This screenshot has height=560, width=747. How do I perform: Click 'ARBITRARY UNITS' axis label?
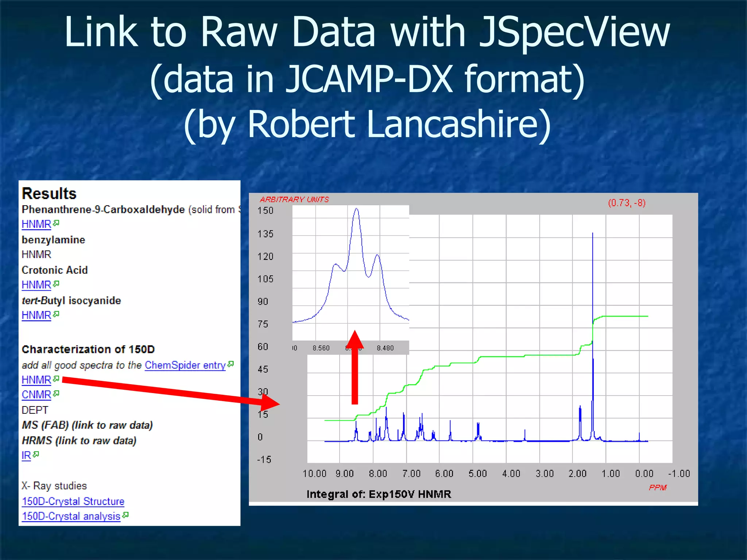point(294,199)
